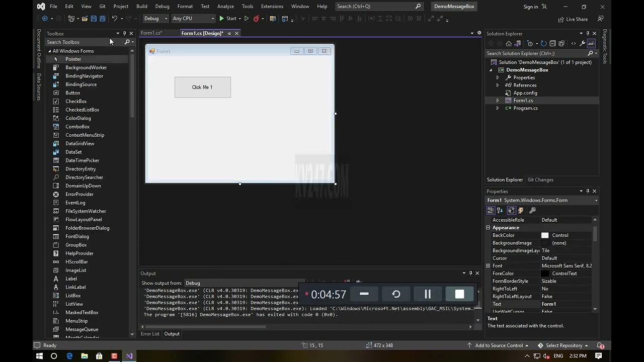Click the wrench Properties icon in Solution Explorer toolbar

pos(582,44)
